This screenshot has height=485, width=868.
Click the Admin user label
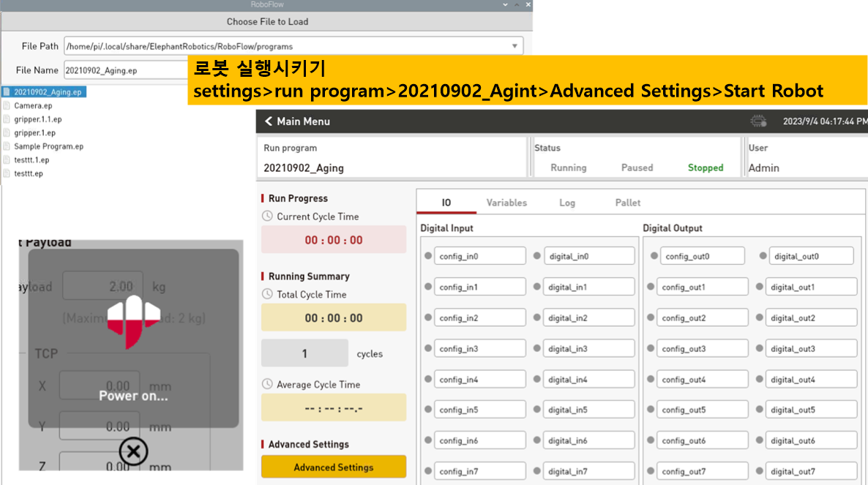(763, 168)
